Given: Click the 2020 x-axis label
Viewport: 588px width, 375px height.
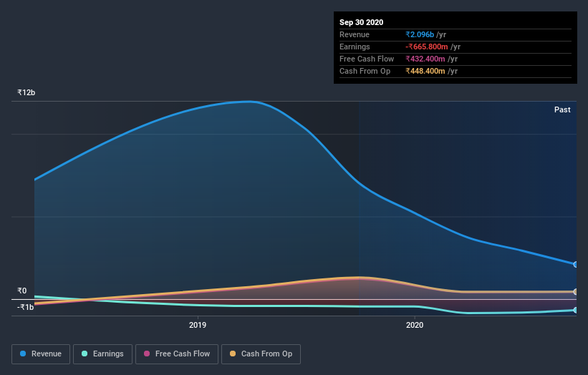Looking at the screenshot, I should (x=415, y=325).
